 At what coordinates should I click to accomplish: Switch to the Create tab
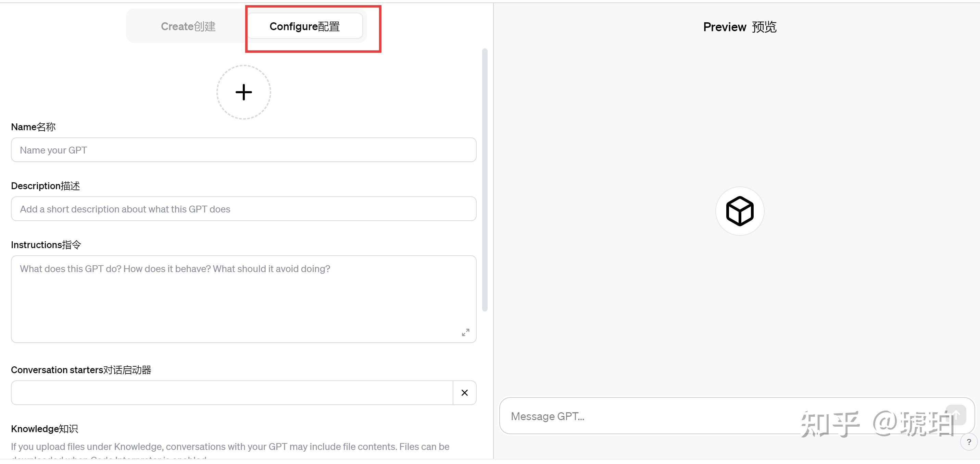tap(188, 26)
